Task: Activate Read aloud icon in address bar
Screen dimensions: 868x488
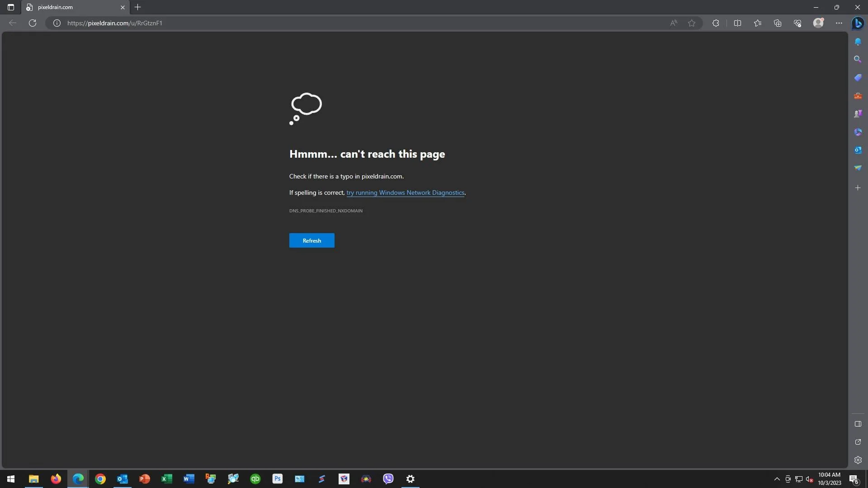Action: click(674, 23)
